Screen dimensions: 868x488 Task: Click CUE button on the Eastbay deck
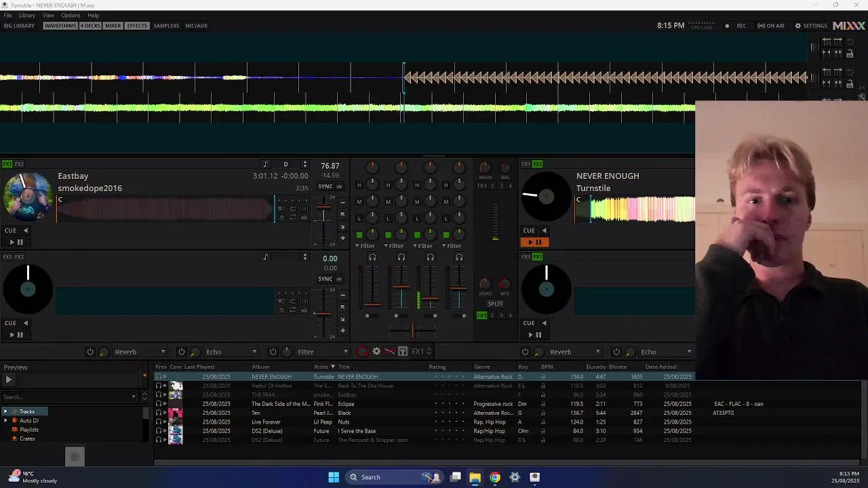point(11,230)
